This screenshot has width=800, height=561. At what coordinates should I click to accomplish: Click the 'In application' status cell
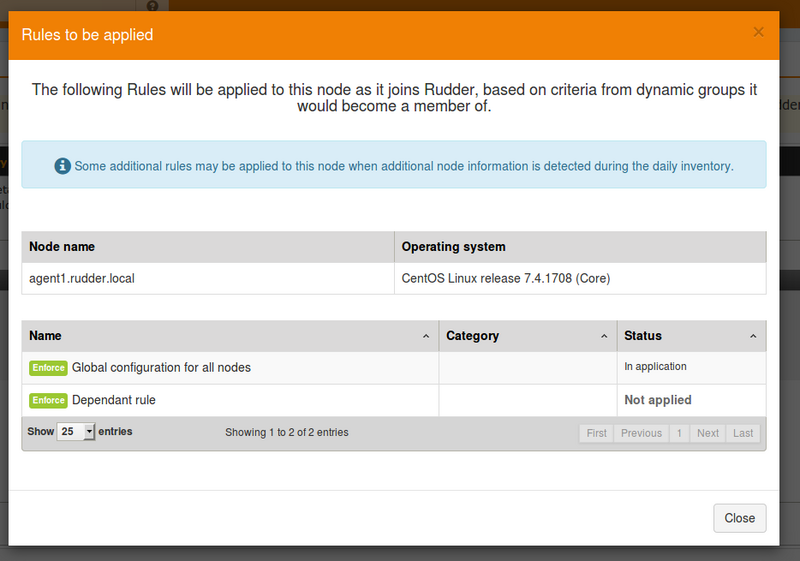(x=691, y=368)
